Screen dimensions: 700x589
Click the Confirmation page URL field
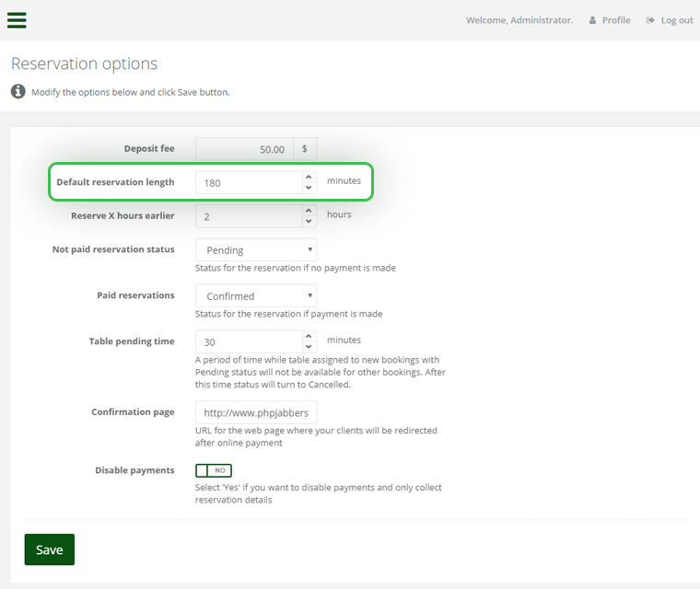(x=256, y=412)
